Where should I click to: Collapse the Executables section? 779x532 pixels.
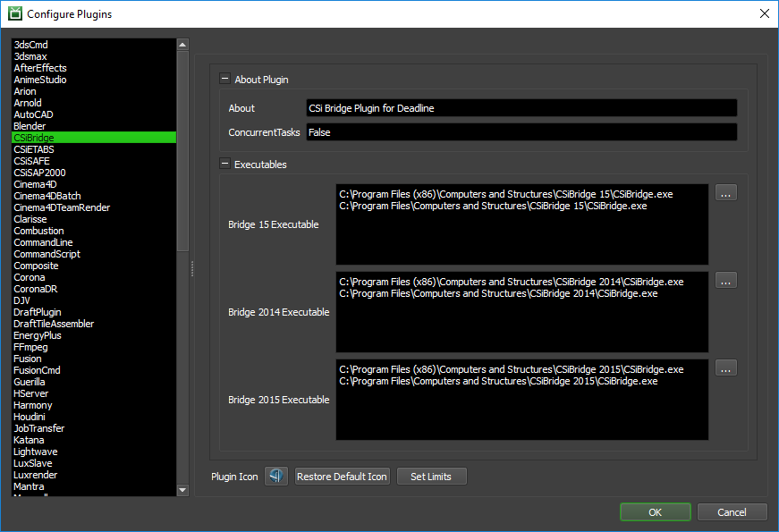(x=224, y=165)
